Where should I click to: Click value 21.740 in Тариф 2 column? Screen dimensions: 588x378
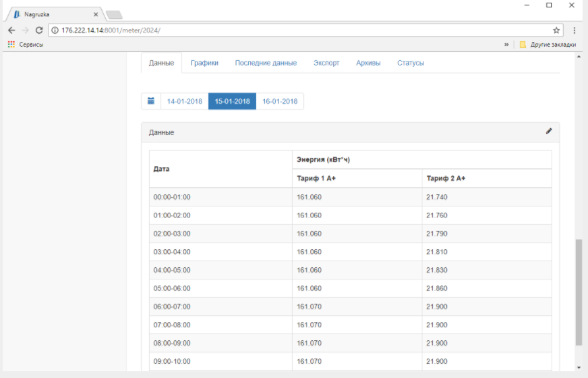(437, 197)
